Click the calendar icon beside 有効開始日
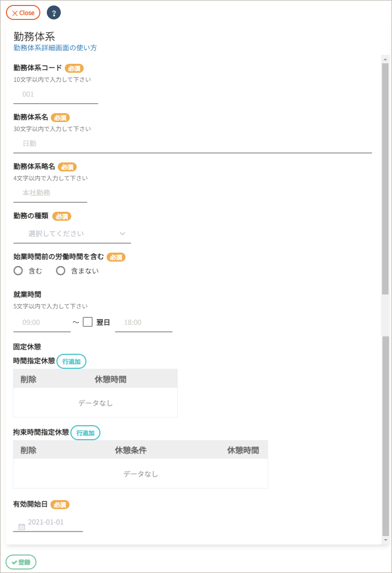 (21, 527)
